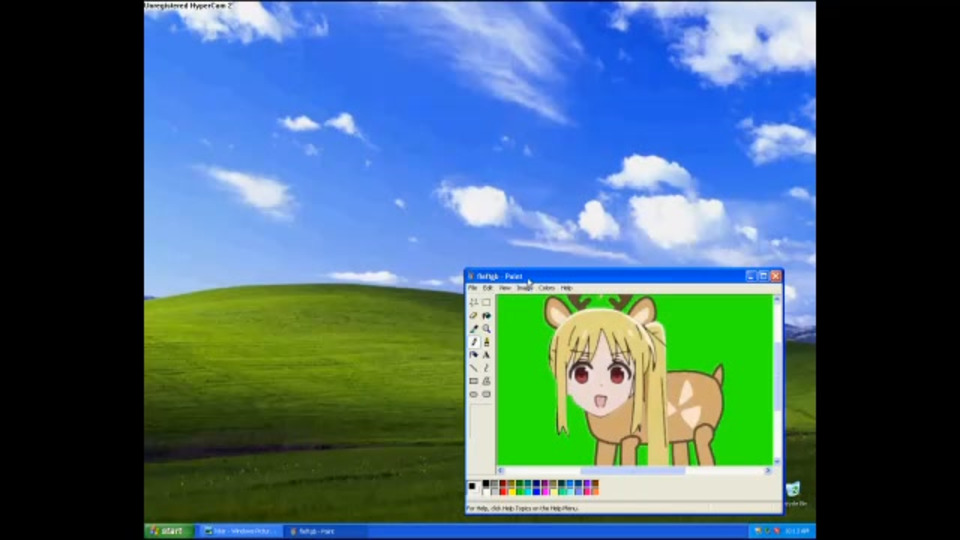Select the Ellipse shape tool

(473, 394)
